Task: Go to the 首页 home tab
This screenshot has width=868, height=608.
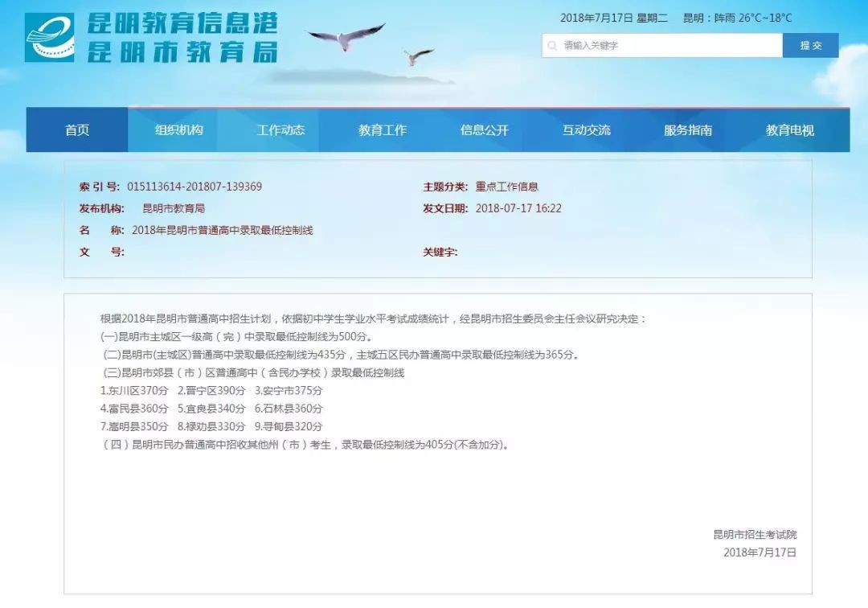Action: pos(77,130)
